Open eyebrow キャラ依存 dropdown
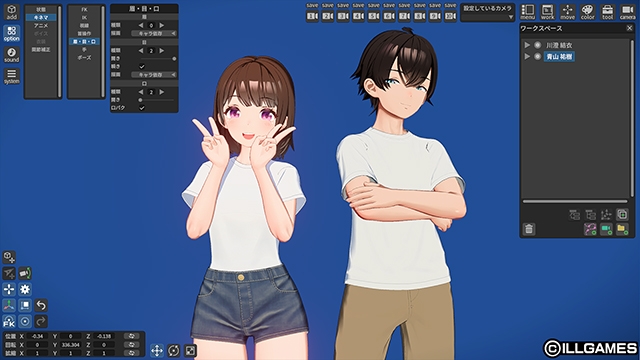This screenshot has width=640, height=360. point(154,33)
